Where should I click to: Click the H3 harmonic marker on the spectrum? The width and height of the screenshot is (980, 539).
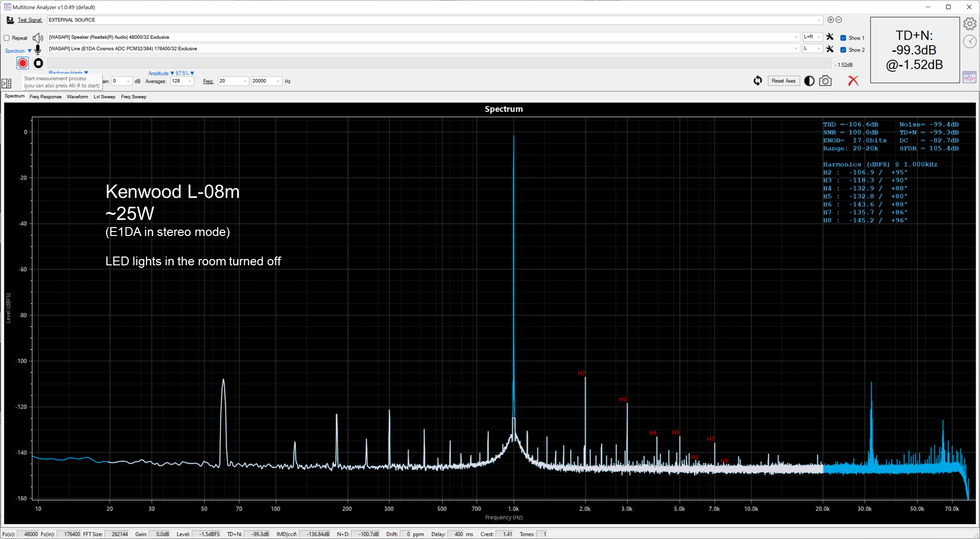click(x=623, y=399)
